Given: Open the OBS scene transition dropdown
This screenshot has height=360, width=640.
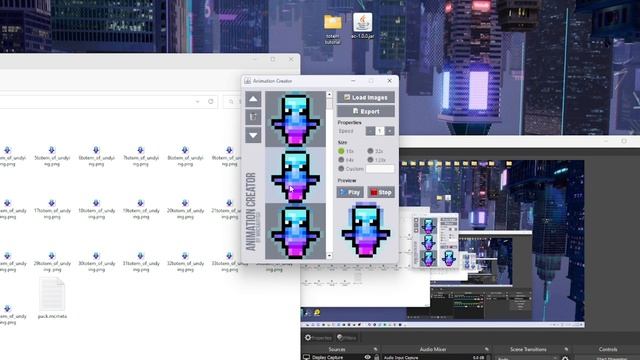Looking at the screenshot, I should (x=527, y=358).
